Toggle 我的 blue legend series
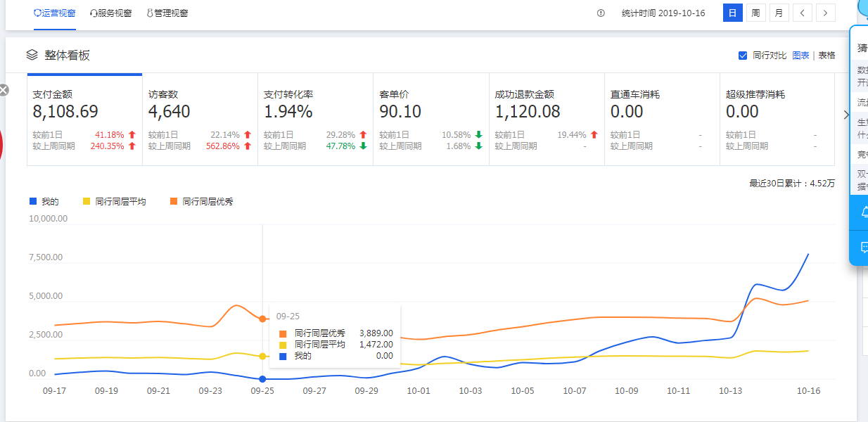 (44, 202)
